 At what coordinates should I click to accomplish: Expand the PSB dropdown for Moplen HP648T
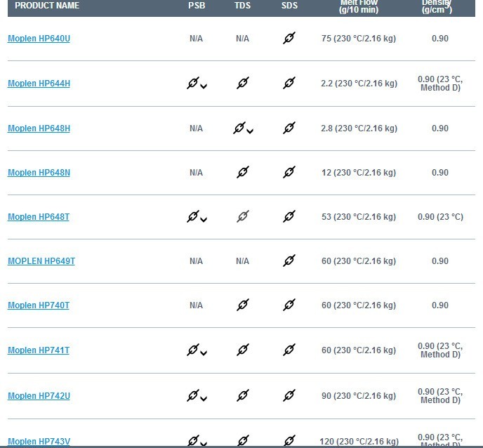coord(204,219)
